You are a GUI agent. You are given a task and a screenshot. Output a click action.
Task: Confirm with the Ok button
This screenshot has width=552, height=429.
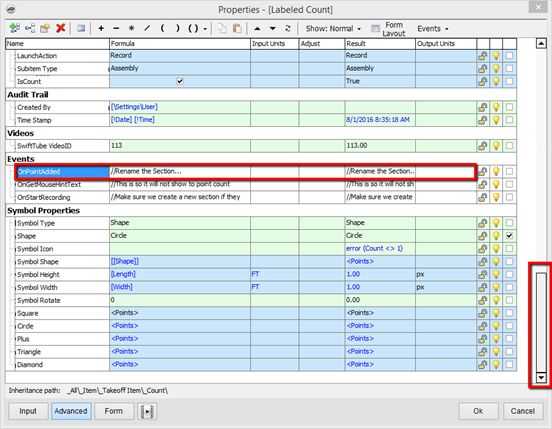478,411
